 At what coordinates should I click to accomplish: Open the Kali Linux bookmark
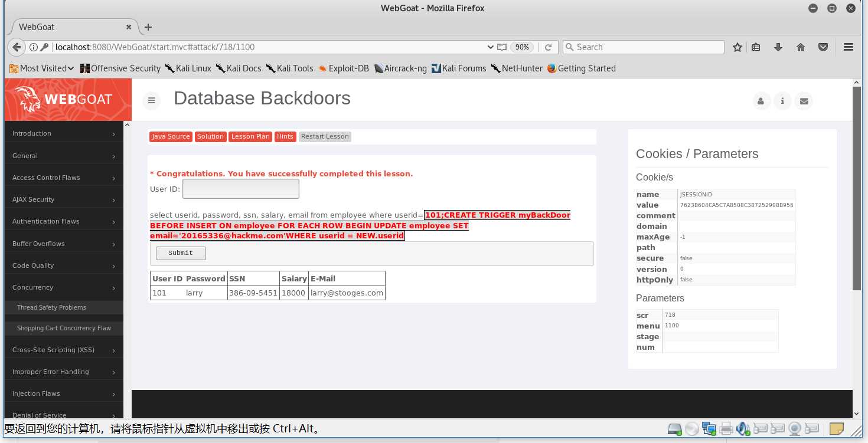click(188, 68)
